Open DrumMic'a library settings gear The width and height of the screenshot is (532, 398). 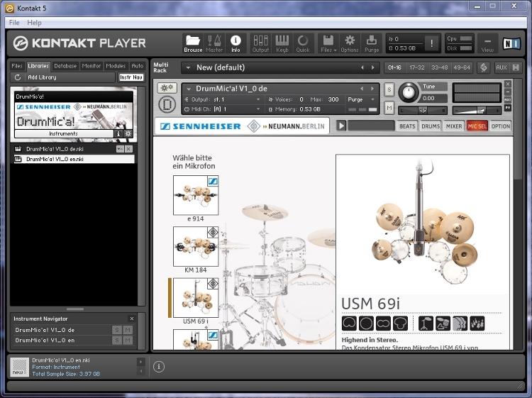pos(128,133)
